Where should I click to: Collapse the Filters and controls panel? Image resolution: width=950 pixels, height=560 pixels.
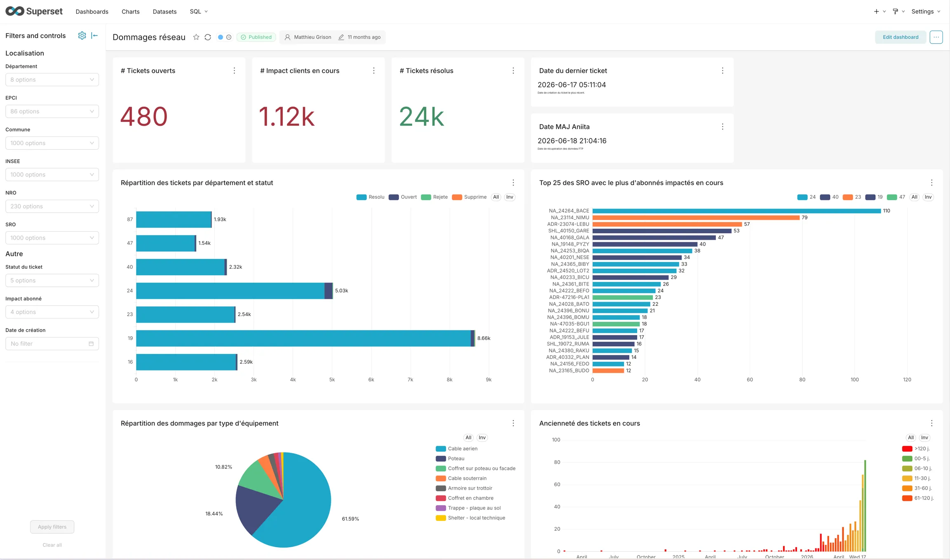(95, 35)
